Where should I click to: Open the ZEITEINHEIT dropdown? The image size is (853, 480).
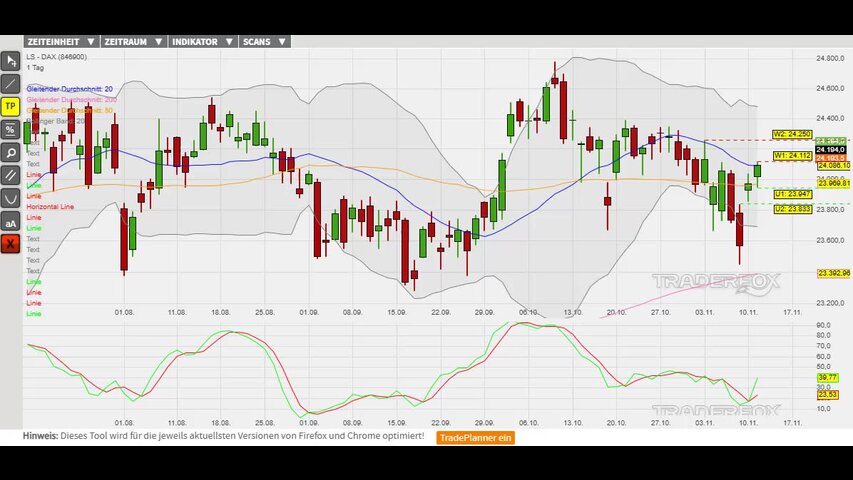point(61,42)
